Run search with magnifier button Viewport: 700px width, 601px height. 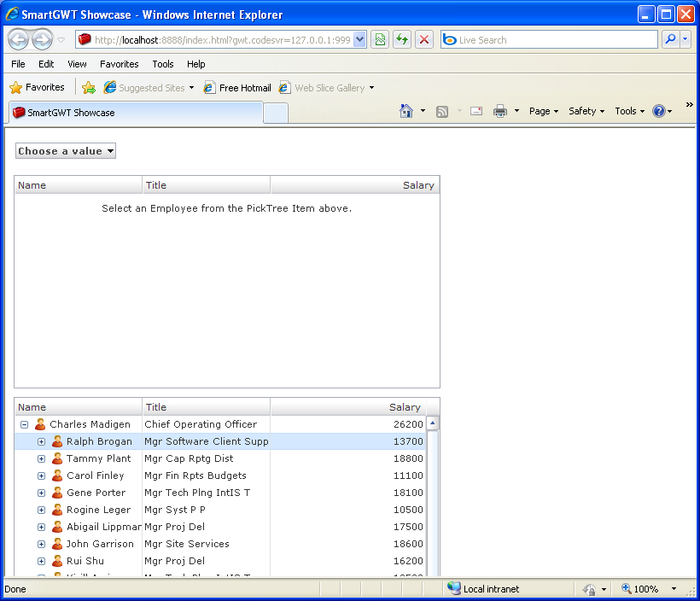click(x=670, y=40)
